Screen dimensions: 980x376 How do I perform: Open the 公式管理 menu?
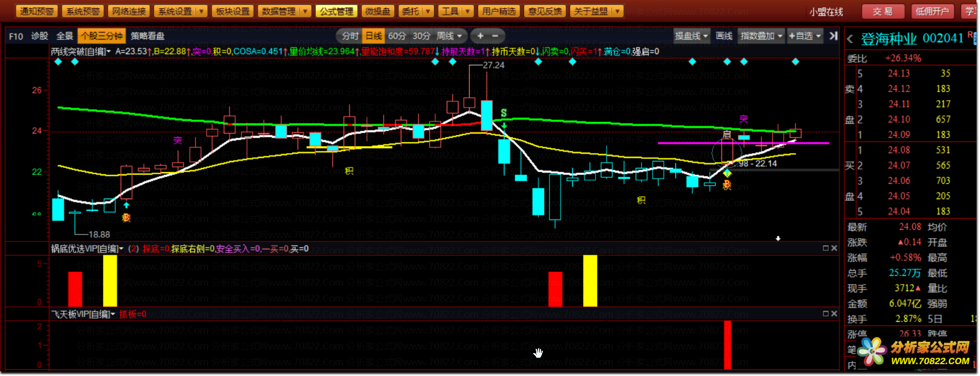pyautogui.click(x=336, y=11)
